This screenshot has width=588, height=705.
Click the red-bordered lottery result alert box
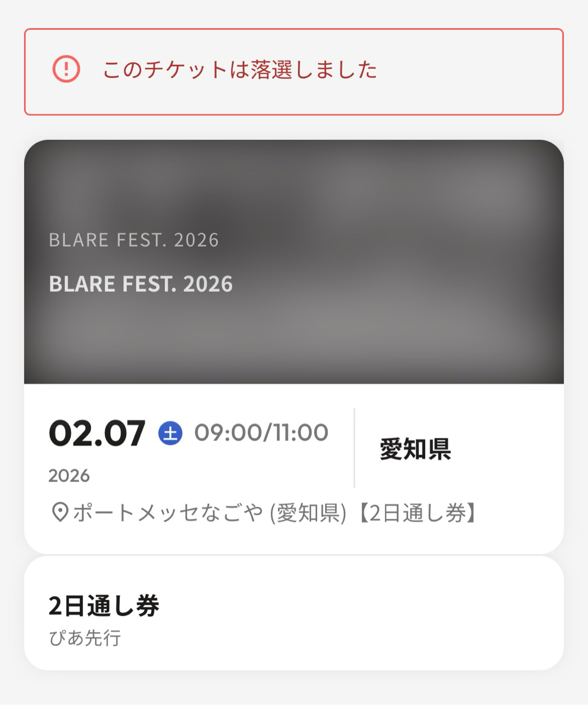pyautogui.click(x=294, y=72)
